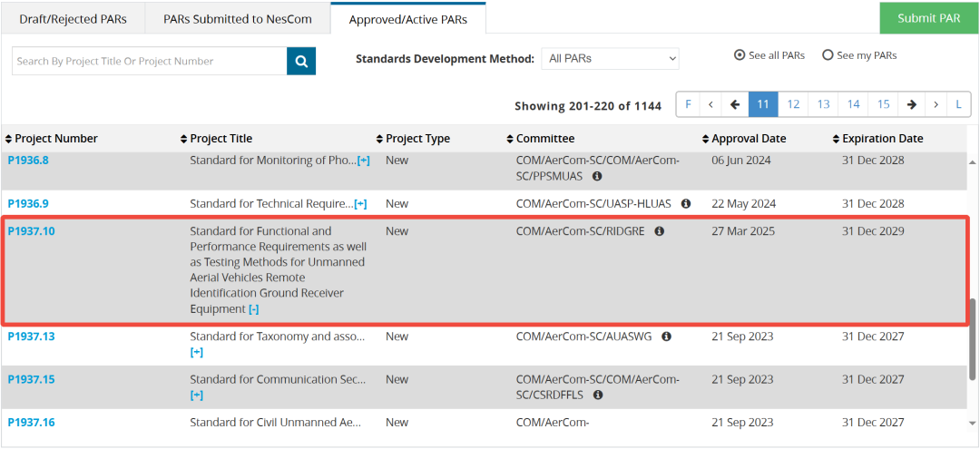Click the project search input field
980x449 pixels.
(149, 62)
